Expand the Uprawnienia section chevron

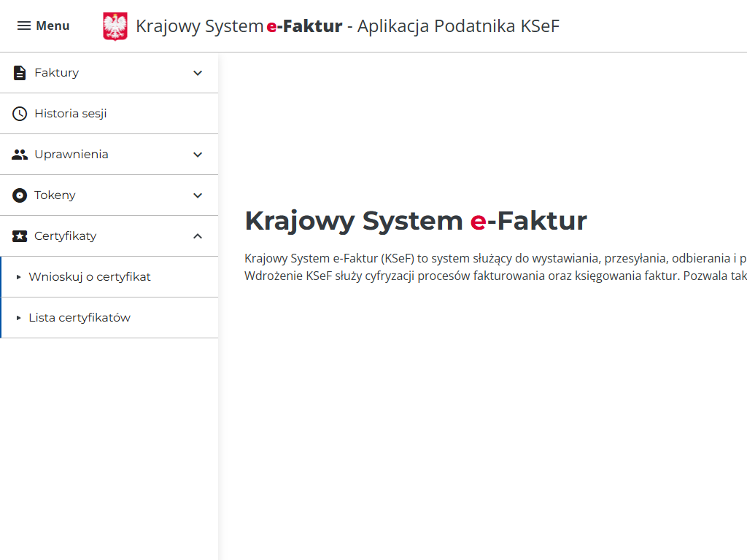click(198, 155)
